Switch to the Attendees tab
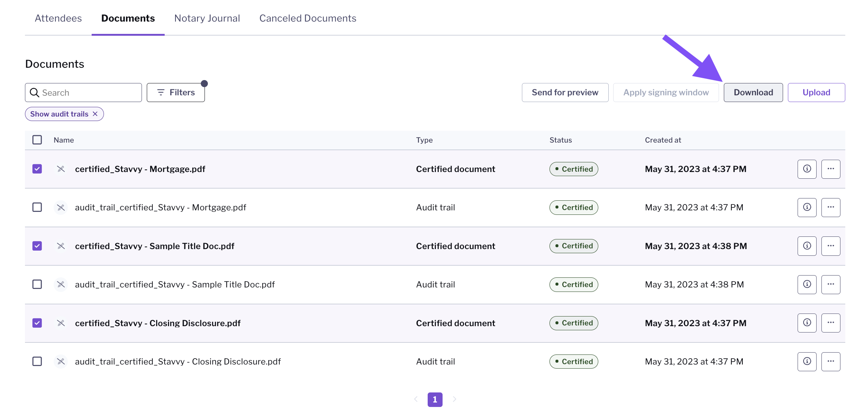This screenshot has height=420, width=868. coord(58,18)
